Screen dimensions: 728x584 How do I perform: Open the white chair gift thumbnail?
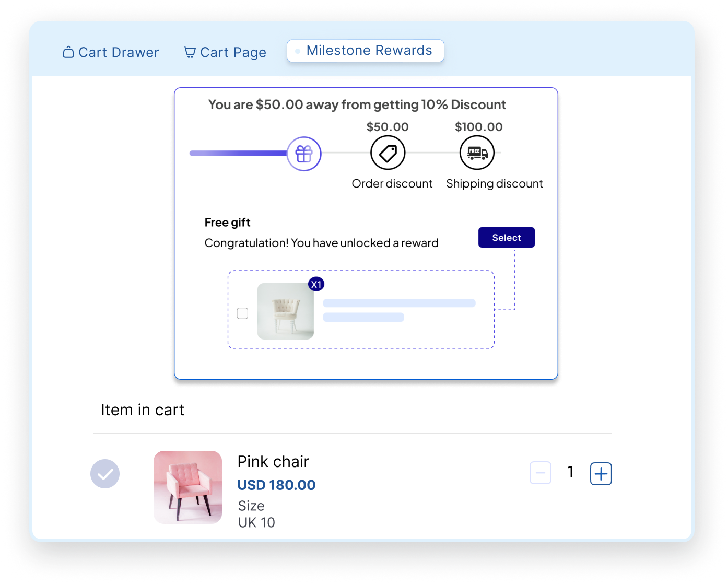pyautogui.click(x=286, y=311)
